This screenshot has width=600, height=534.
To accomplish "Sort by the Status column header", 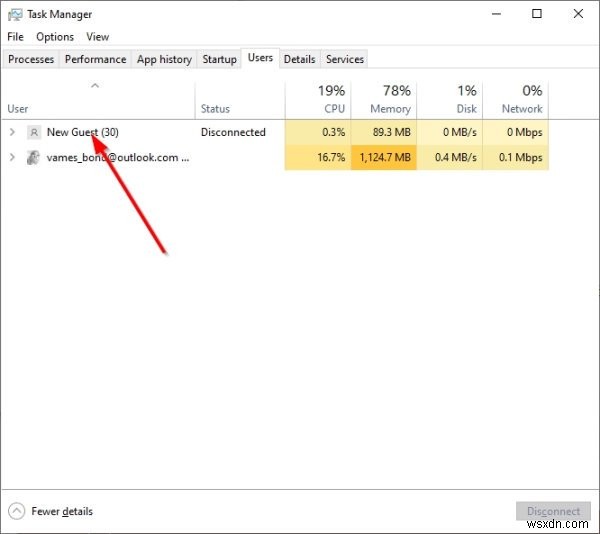I will tap(240, 100).
